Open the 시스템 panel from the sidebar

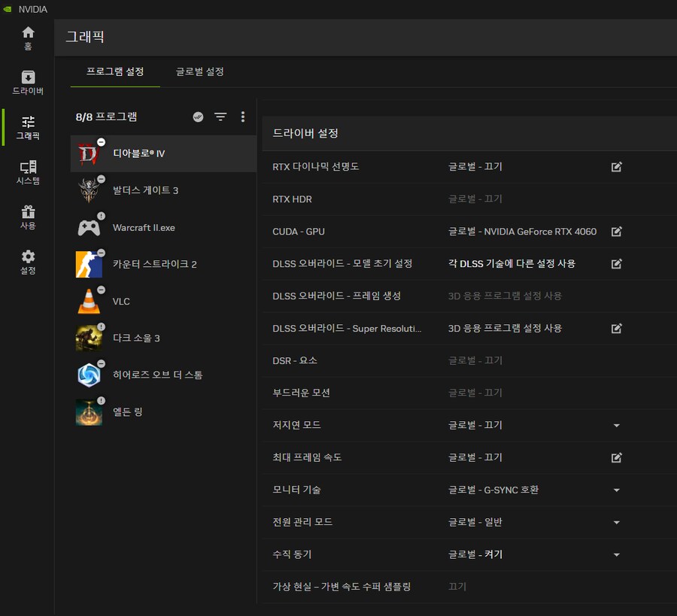tap(28, 171)
